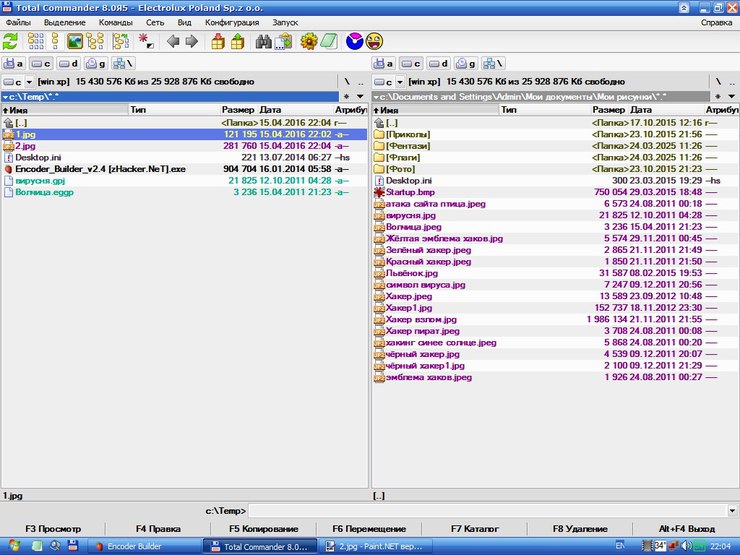Switch to 2.jpg - Paint.NET taskbar window

tap(376, 547)
